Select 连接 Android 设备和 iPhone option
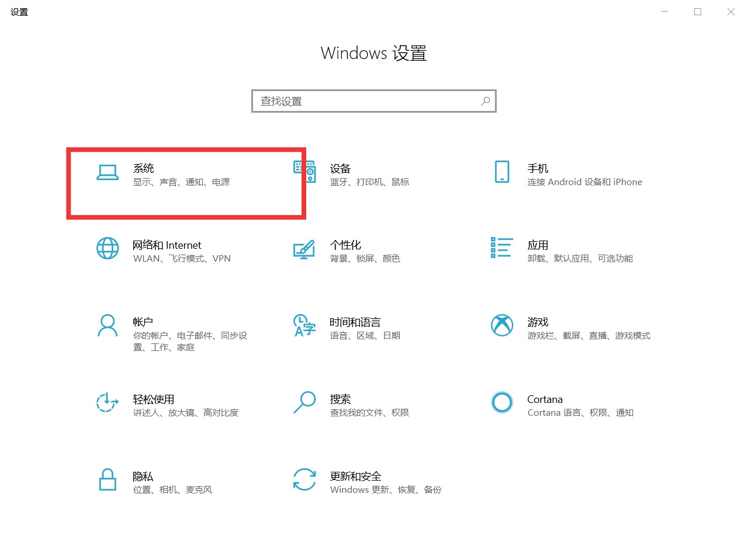748x560 pixels. click(x=584, y=182)
